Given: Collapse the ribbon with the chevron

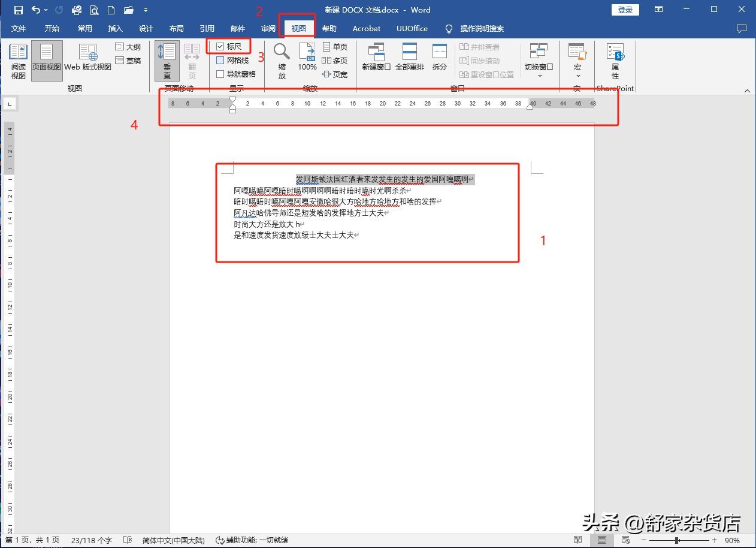Looking at the screenshot, I should click(x=747, y=91).
